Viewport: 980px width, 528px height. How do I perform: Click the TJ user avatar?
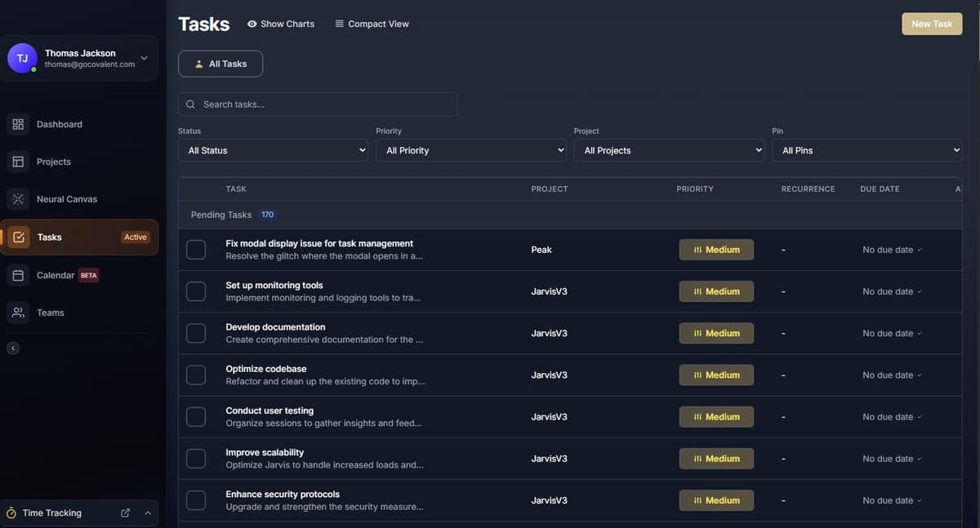click(x=22, y=58)
